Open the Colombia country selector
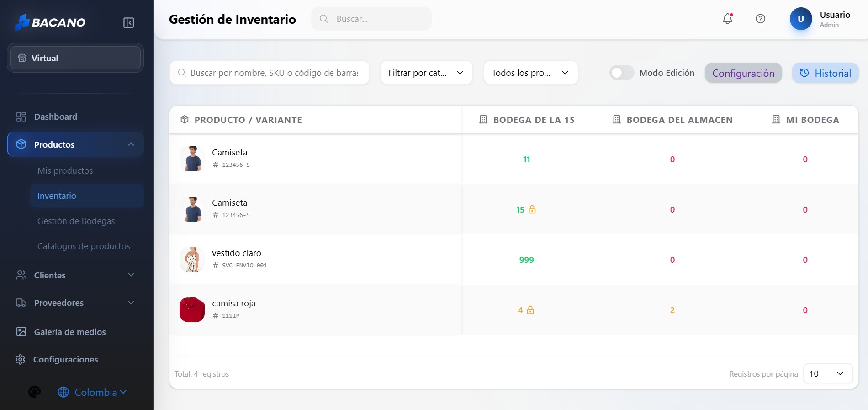 [x=92, y=392]
